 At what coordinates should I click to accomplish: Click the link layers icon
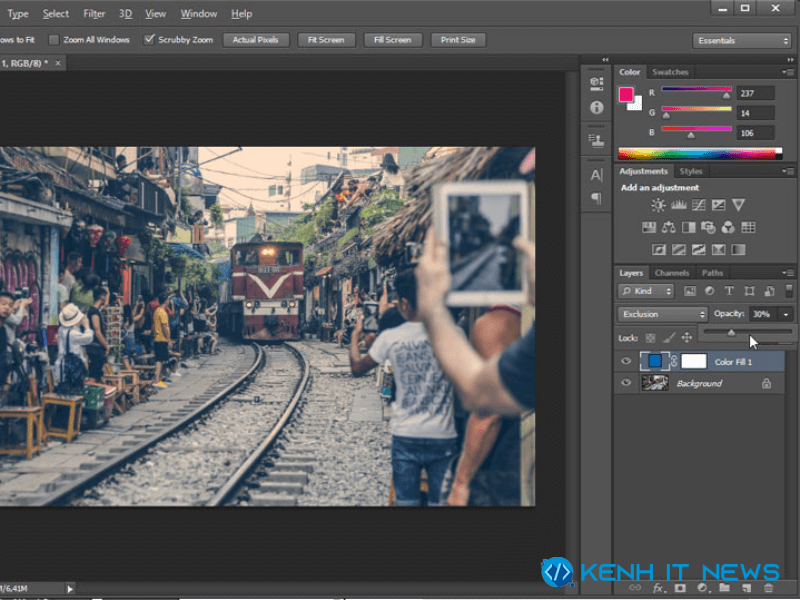[x=635, y=588]
